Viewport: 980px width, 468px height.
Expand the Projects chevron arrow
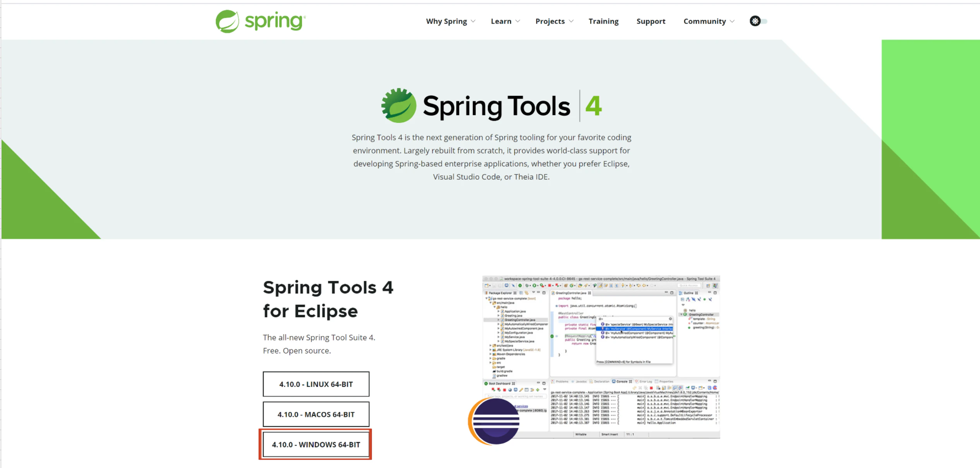[571, 21]
